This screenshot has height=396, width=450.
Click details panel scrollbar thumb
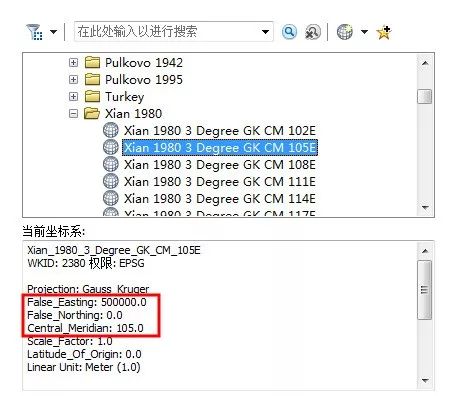(425, 290)
